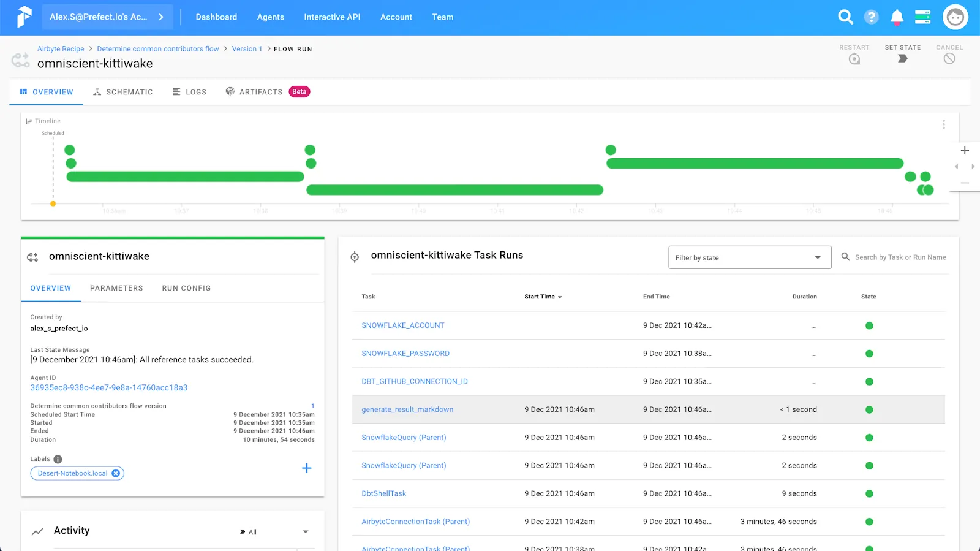Open the Activity All filter dropdown
Image resolution: width=980 pixels, height=551 pixels.
tap(274, 532)
